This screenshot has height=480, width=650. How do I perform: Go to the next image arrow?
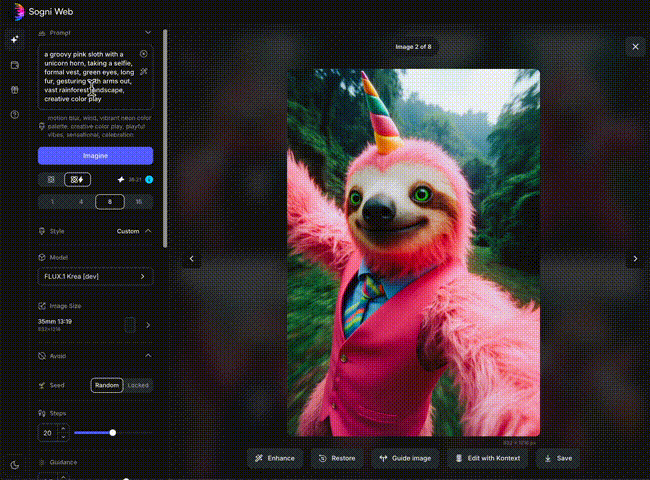tap(634, 258)
